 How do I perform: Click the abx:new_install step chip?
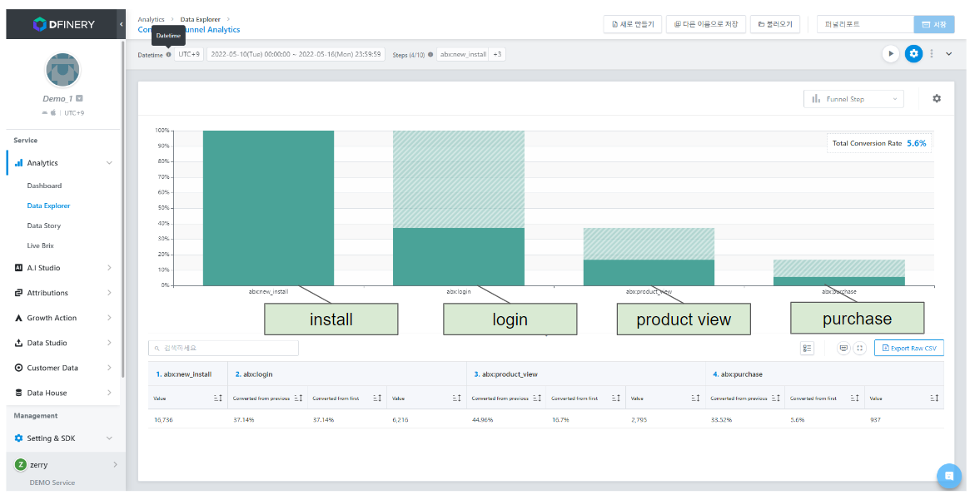tap(463, 54)
